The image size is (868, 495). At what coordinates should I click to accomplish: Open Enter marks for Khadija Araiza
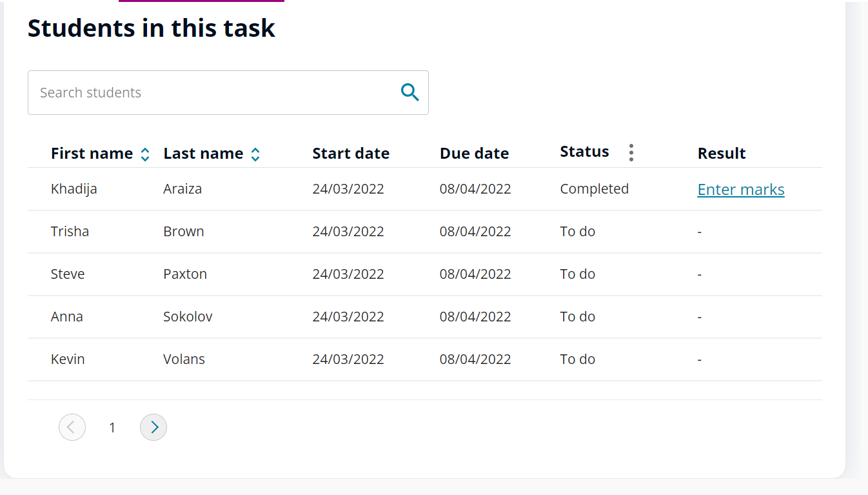(x=740, y=189)
